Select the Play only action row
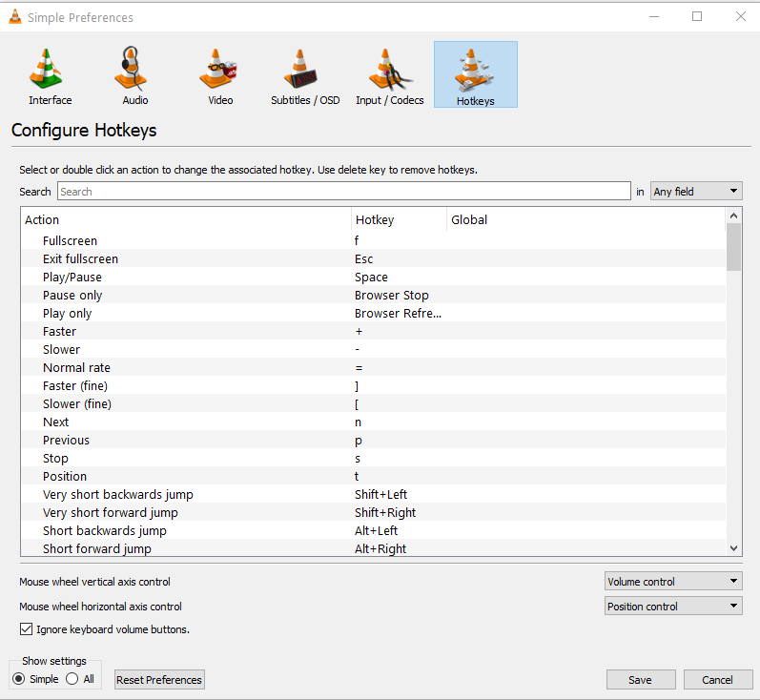This screenshot has height=700, width=760. pyautogui.click(x=373, y=313)
